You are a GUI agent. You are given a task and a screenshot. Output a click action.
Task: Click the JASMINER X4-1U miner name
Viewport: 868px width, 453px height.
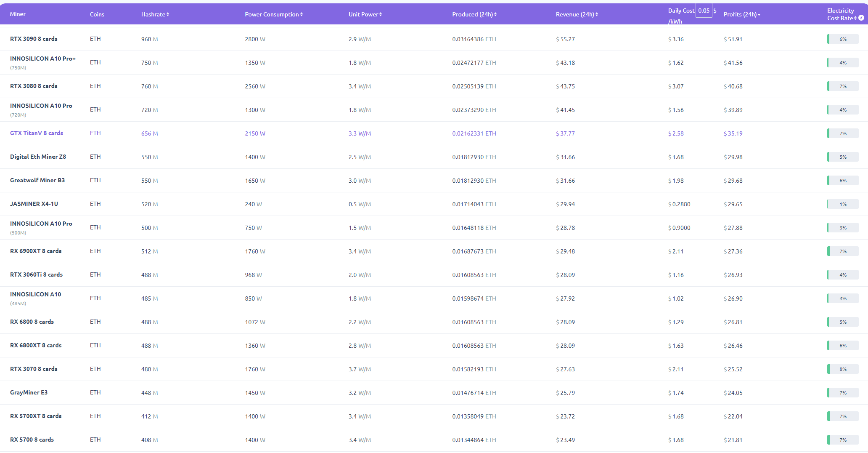pyautogui.click(x=34, y=204)
